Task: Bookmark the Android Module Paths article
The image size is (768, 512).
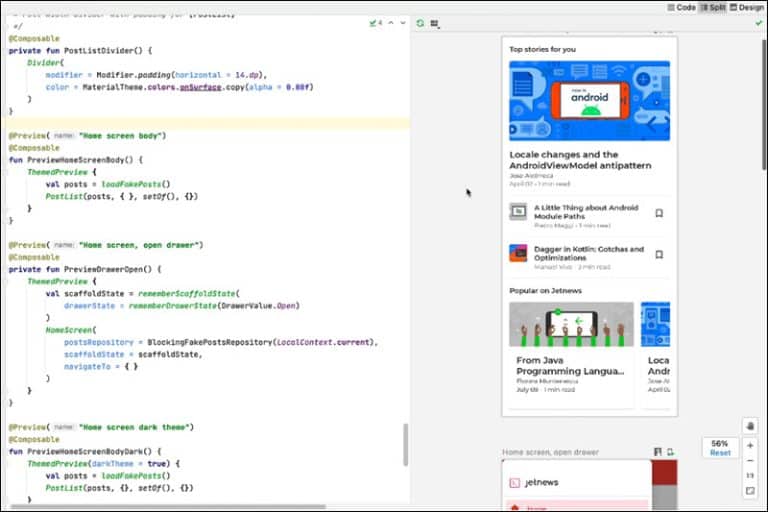Action: point(659,213)
